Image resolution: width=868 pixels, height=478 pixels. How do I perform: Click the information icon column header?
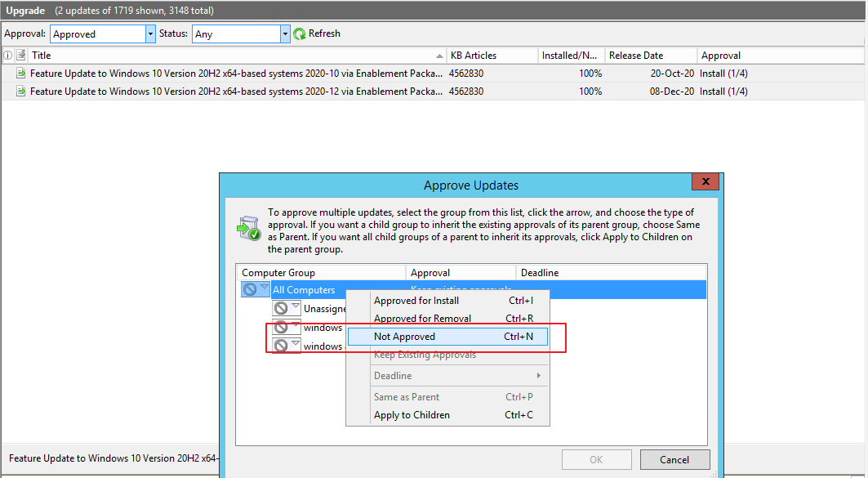point(7,56)
